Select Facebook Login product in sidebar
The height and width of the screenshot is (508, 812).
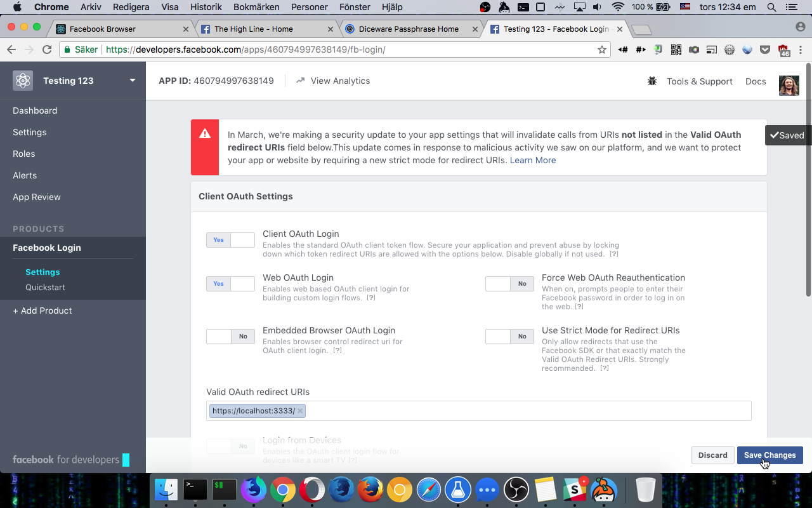click(47, 248)
